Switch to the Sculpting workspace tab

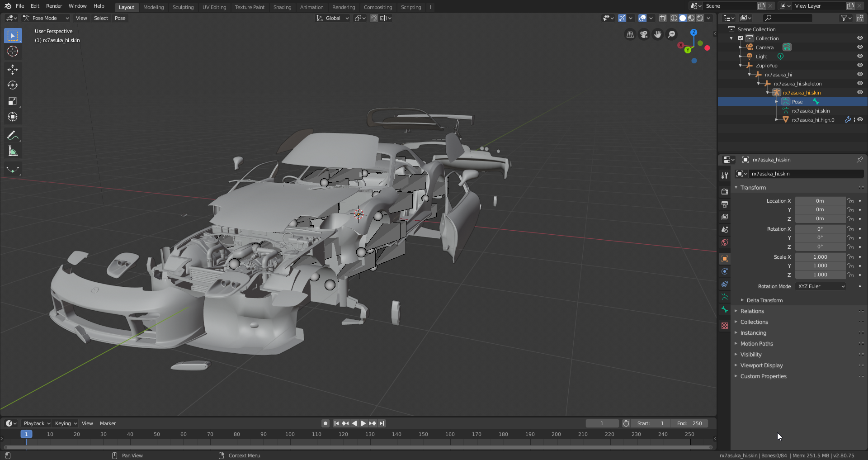183,7
